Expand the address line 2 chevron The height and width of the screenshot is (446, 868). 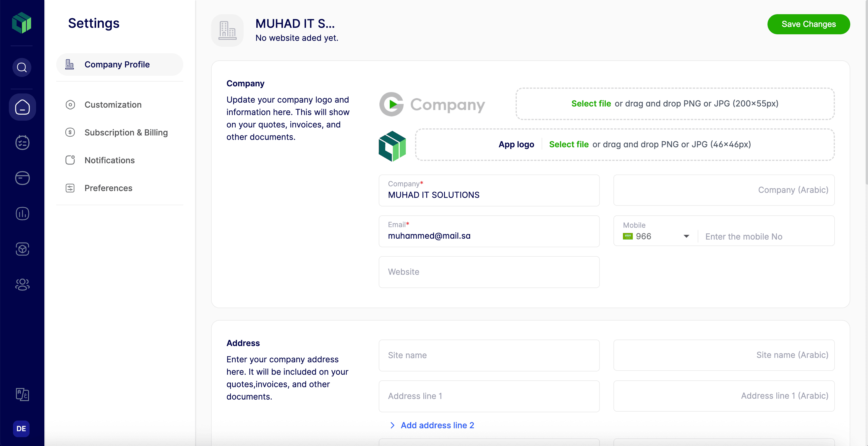(x=392, y=425)
